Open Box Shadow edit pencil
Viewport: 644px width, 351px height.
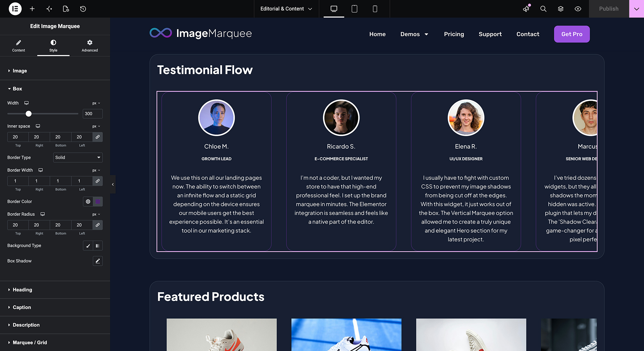98,261
